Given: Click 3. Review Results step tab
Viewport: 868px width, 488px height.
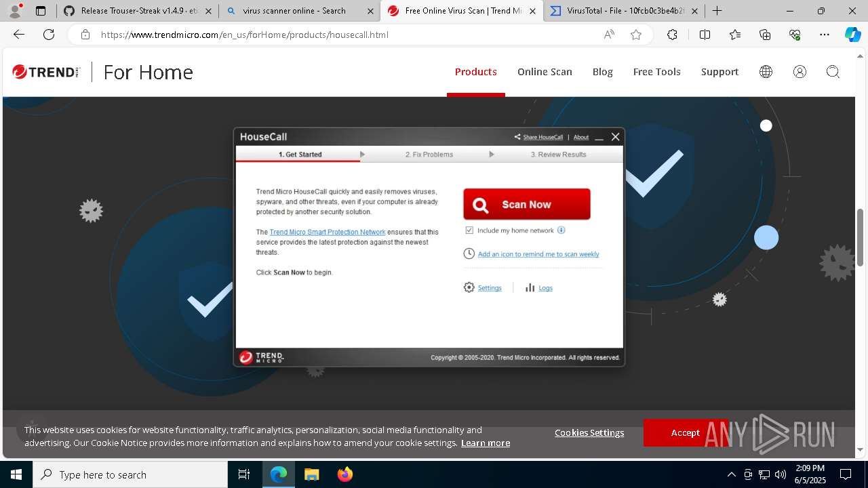Looking at the screenshot, I should [x=558, y=155].
